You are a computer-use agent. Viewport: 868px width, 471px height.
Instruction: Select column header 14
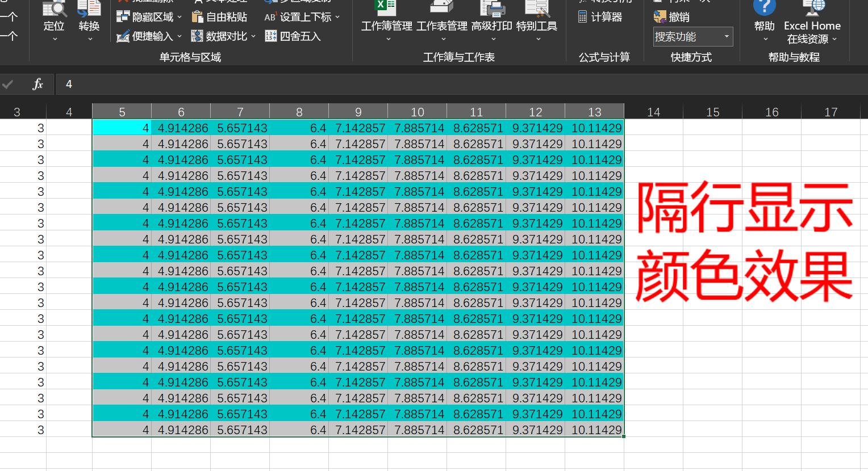[654, 112]
